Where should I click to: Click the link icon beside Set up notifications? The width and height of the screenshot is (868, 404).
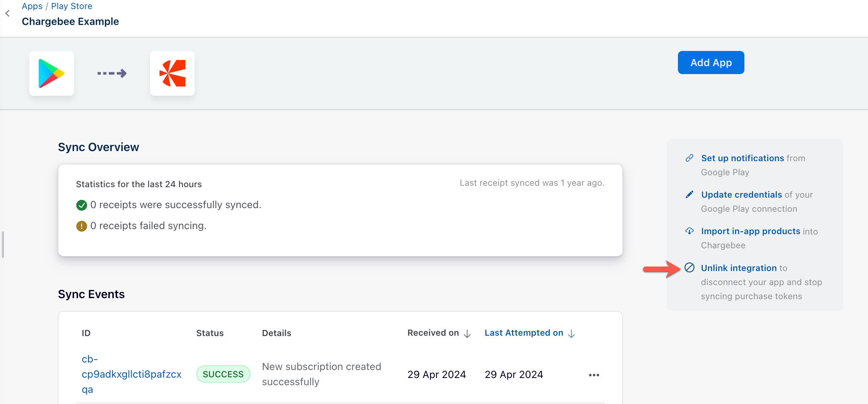click(689, 158)
